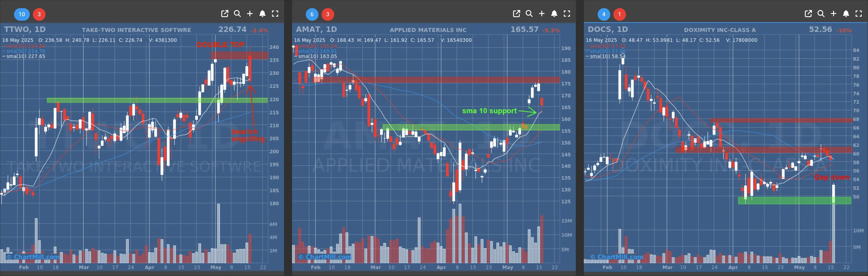The image size is (868, 276).
Task: Set an alert bell on TTWO chart
Action: click(262, 14)
